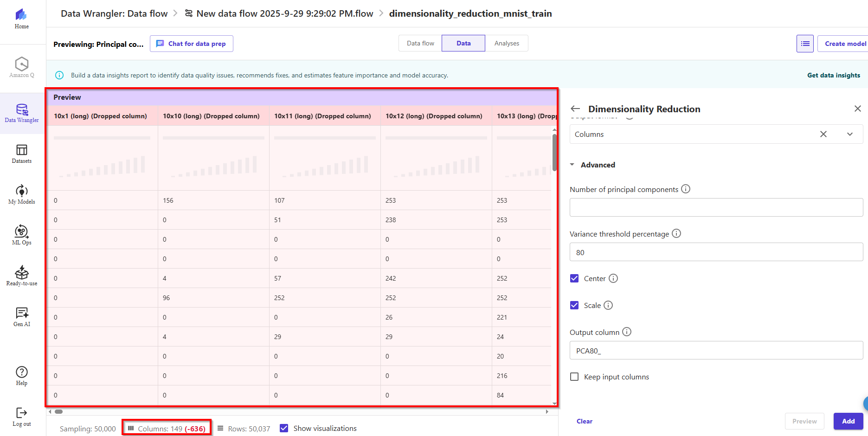The height and width of the screenshot is (436, 868).
Task: Switch to the Data flow tab
Action: [x=420, y=43]
